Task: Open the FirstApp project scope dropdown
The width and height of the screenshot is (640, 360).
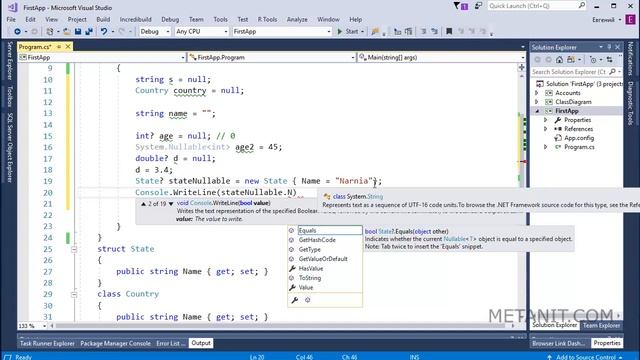Action: tap(102, 58)
